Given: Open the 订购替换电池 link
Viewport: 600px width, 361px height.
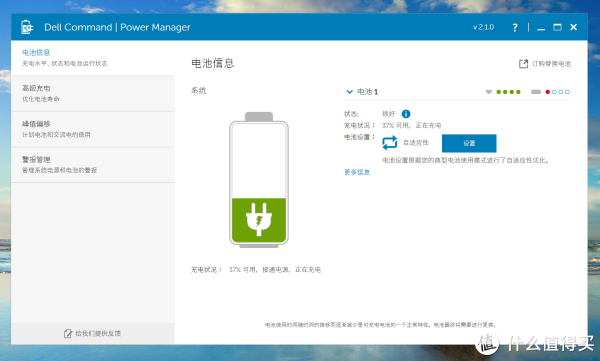Looking at the screenshot, I should tap(551, 64).
